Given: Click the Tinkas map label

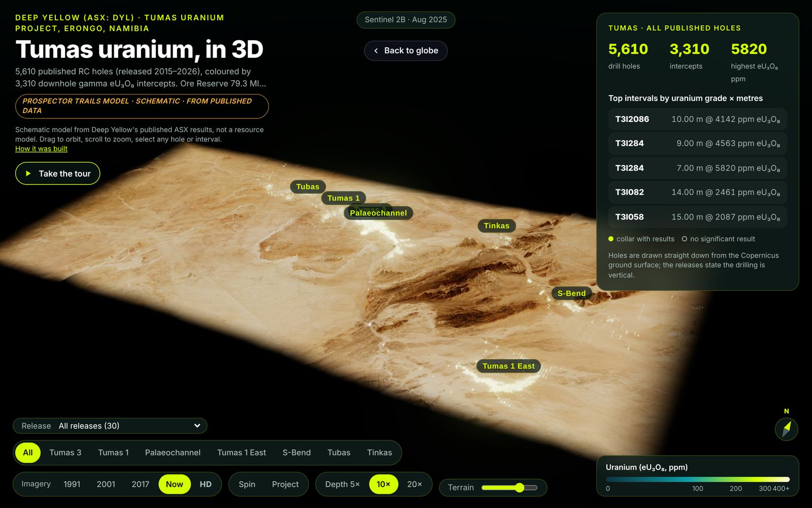Looking at the screenshot, I should point(496,226).
